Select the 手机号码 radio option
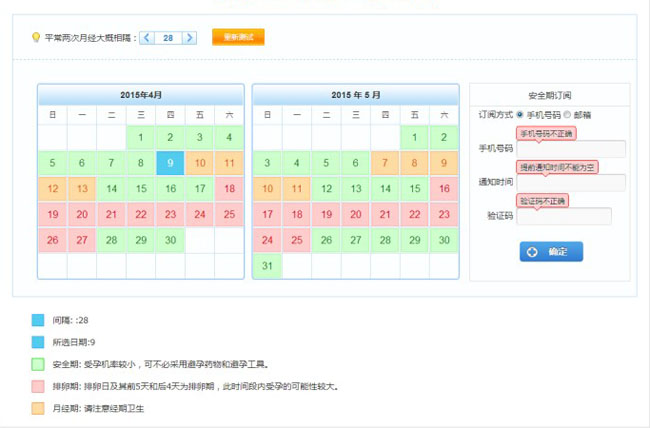 point(520,115)
